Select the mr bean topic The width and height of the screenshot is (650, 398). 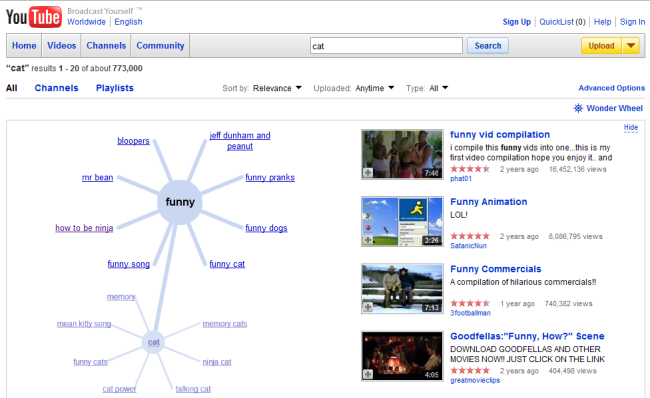pyautogui.click(x=97, y=177)
